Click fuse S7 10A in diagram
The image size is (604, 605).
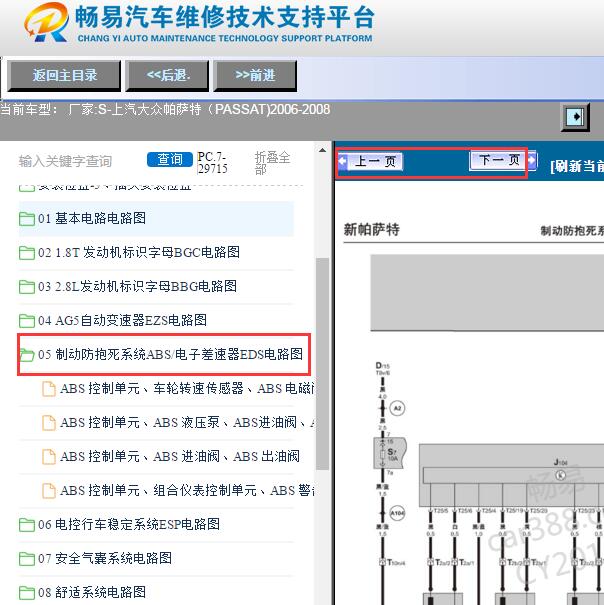pyautogui.click(x=390, y=453)
